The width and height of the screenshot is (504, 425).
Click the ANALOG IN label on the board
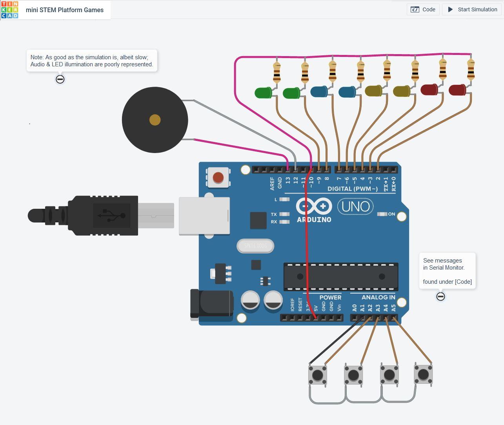coord(378,297)
